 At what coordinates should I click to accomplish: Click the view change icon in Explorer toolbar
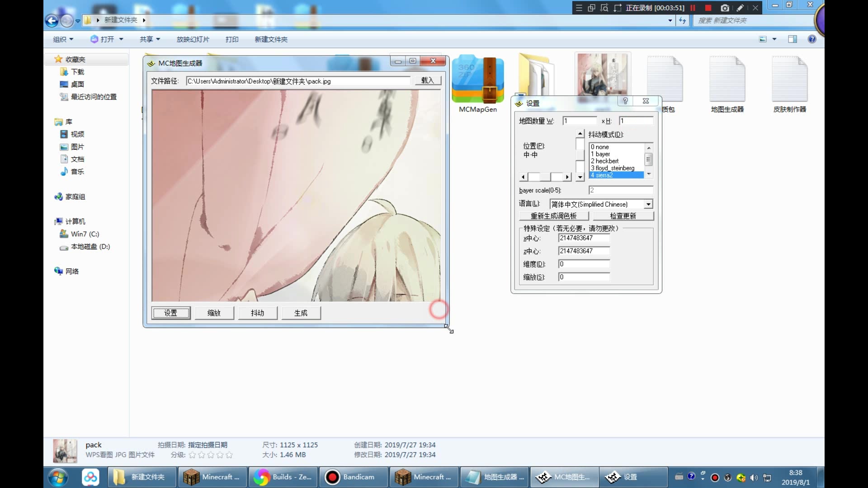(763, 39)
